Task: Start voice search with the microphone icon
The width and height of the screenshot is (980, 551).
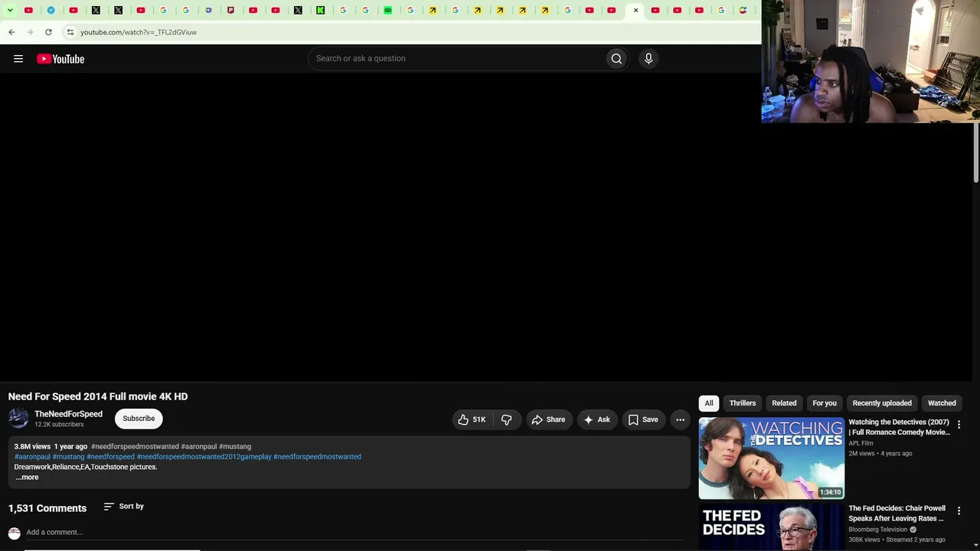Action: point(648,59)
